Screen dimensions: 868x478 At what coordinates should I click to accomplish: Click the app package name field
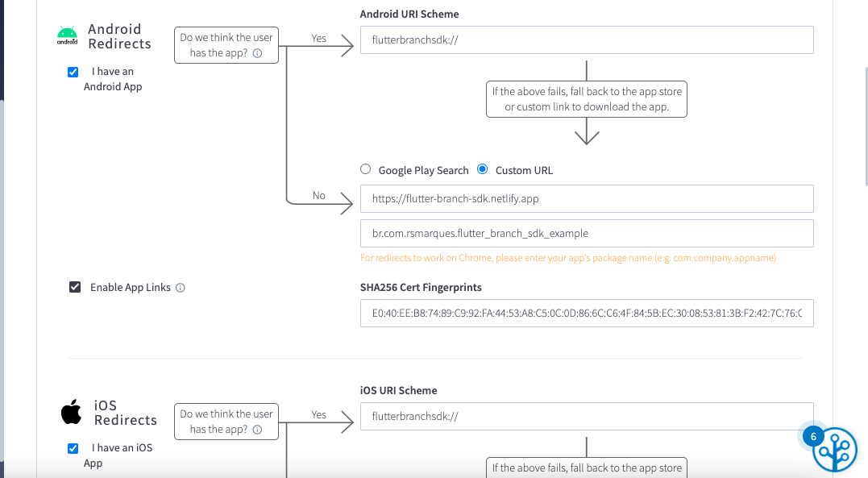(x=586, y=233)
